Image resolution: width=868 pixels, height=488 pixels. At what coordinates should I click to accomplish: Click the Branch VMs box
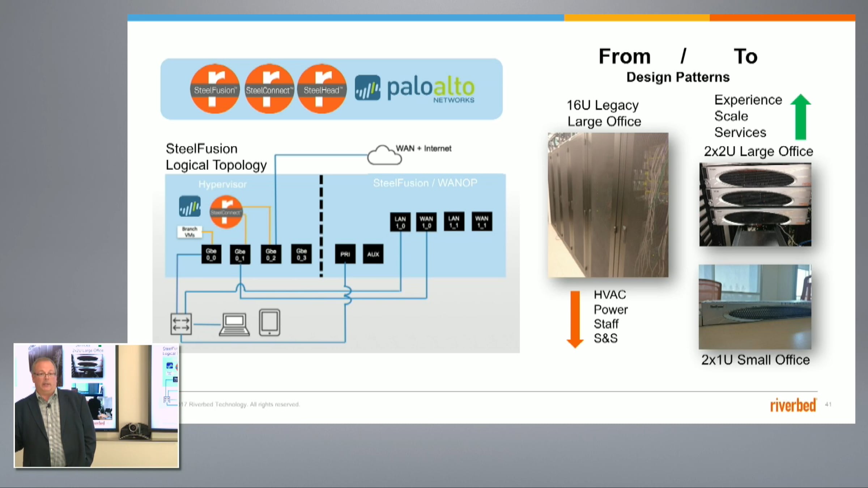click(x=190, y=232)
